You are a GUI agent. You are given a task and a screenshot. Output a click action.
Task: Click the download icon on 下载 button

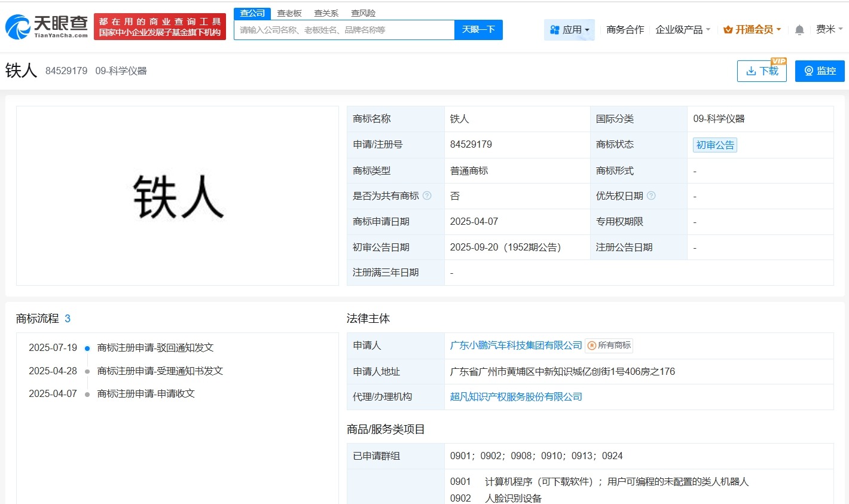click(x=750, y=71)
